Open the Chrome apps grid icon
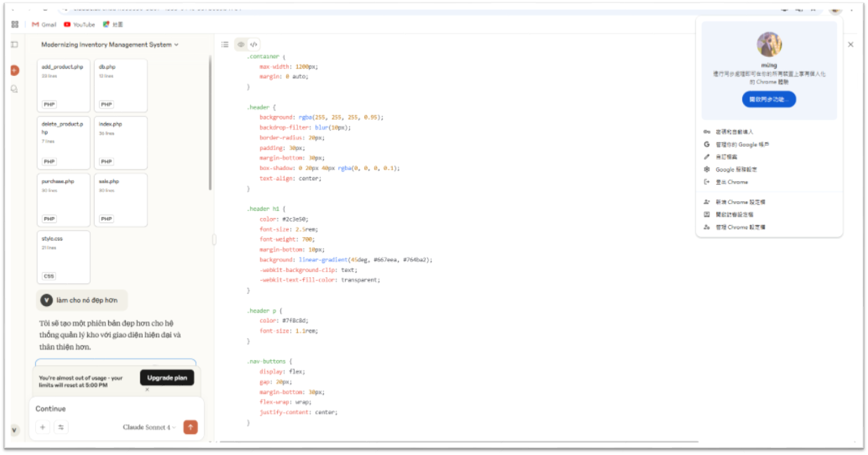 [x=15, y=25]
